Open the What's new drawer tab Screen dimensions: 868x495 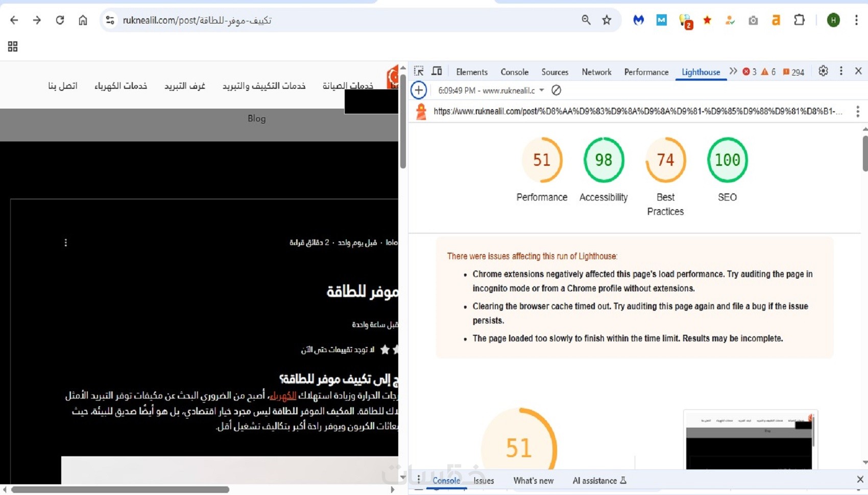534,481
